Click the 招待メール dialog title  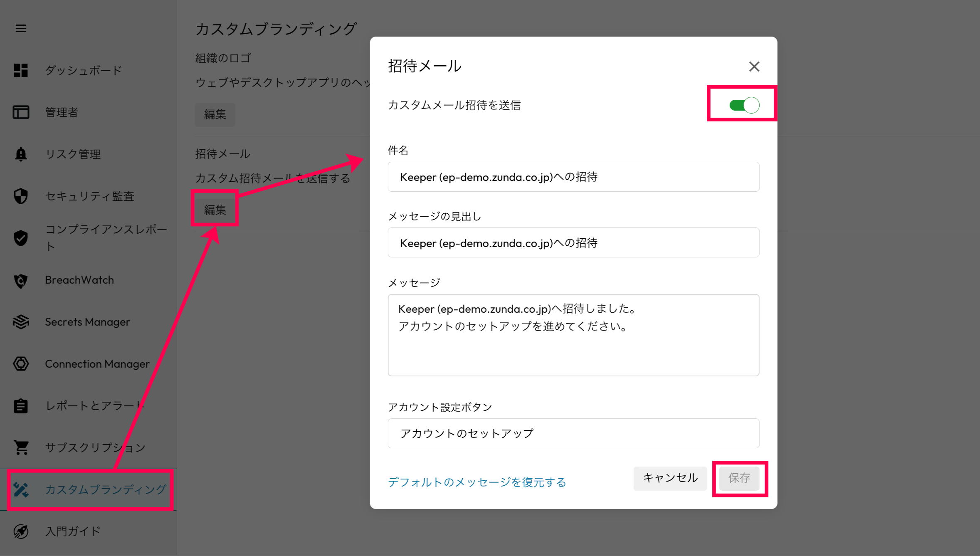pos(425,66)
